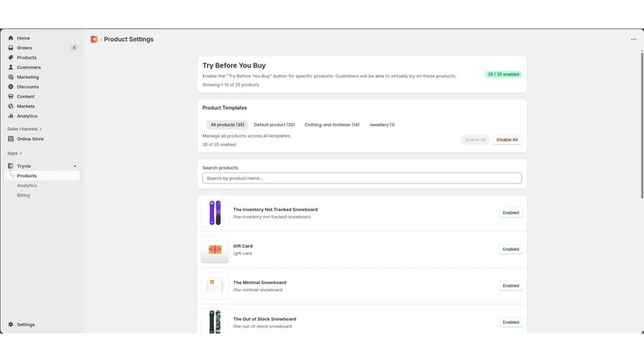Open Orders via its inbox icon
This screenshot has height=362, width=644.
tap(10, 47)
